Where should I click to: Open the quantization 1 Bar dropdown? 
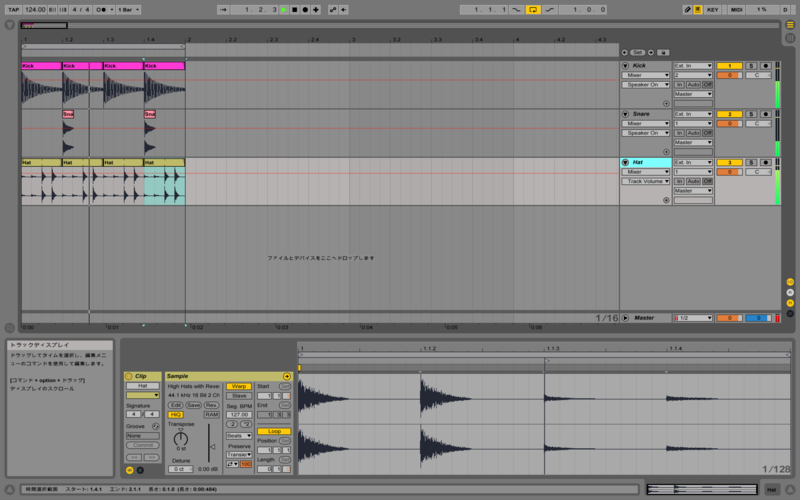[129, 10]
